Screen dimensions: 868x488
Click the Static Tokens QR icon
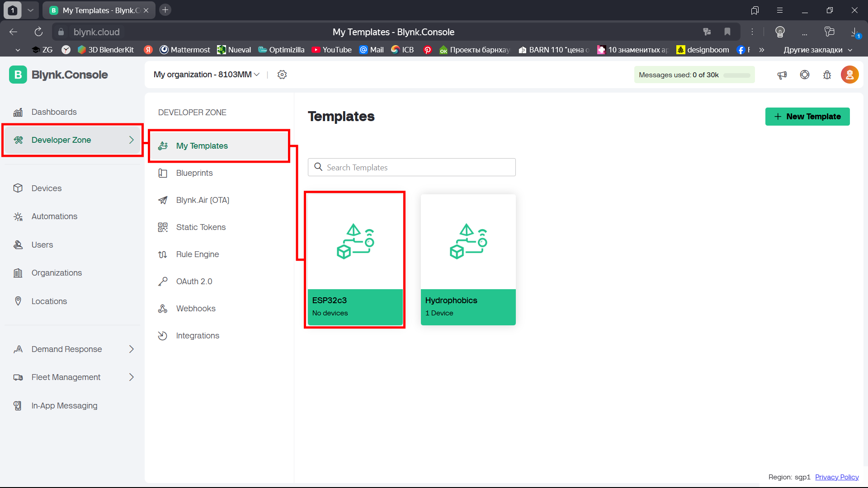(x=163, y=227)
